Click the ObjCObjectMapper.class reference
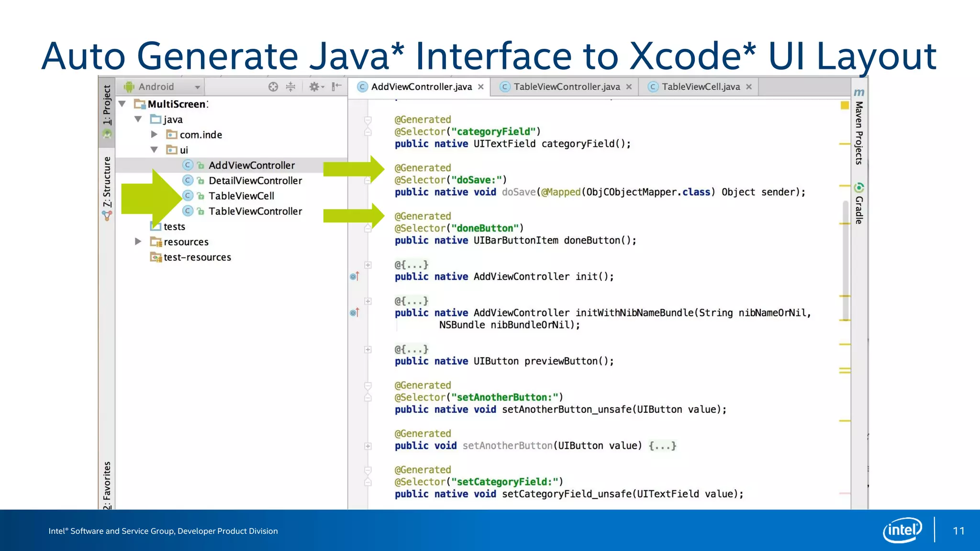The image size is (980, 551). [648, 192]
